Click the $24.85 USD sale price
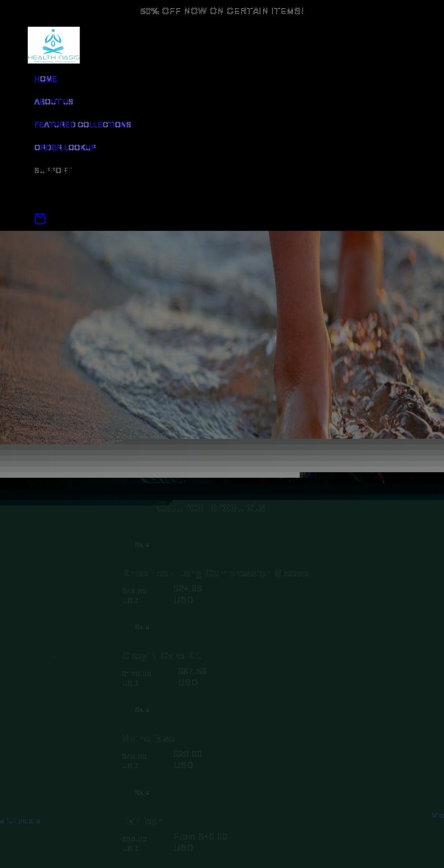The height and width of the screenshot is (868, 444). 188,594
